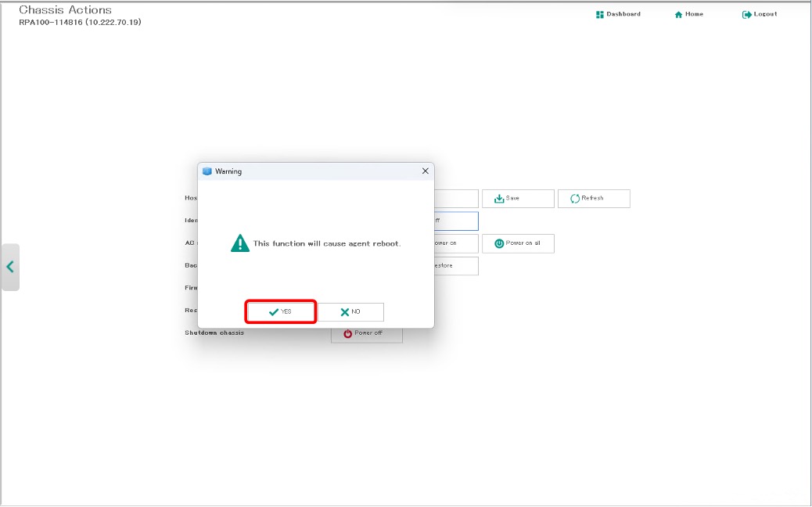The width and height of the screenshot is (812, 507).
Task: Close the Warning dialog with X
Action: pyautogui.click(x=425, y=171)
